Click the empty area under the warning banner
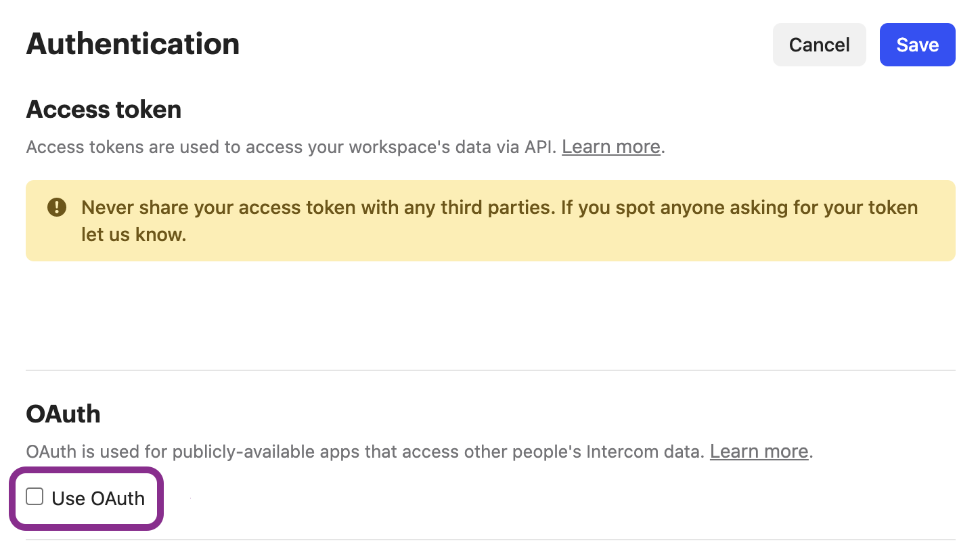The image size is (980, 543). [x=490, y=315]
